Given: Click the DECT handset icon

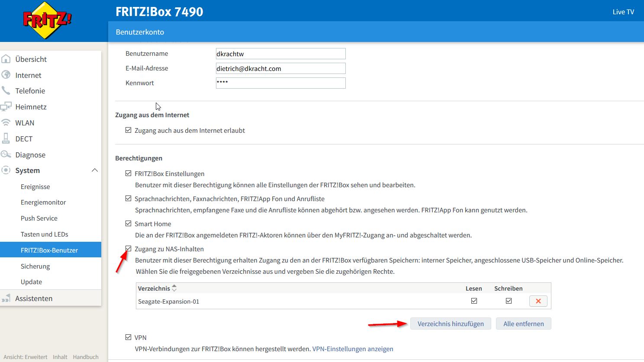Looking at the screenshot, I should tap(6, 138).
